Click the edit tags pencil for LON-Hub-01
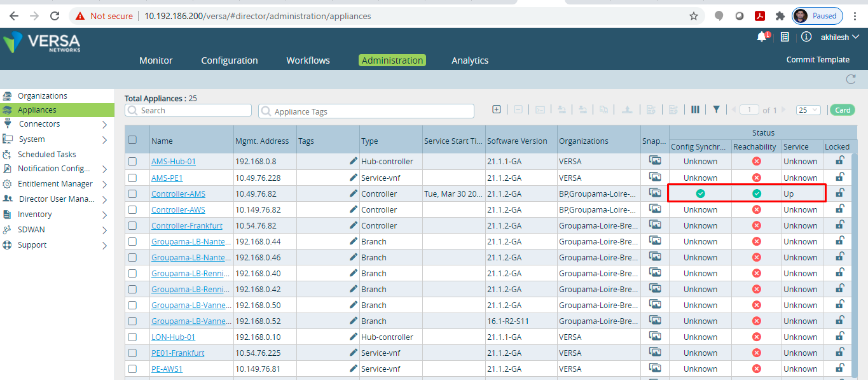This screenshot has width=868, height=380. [354, 337]
